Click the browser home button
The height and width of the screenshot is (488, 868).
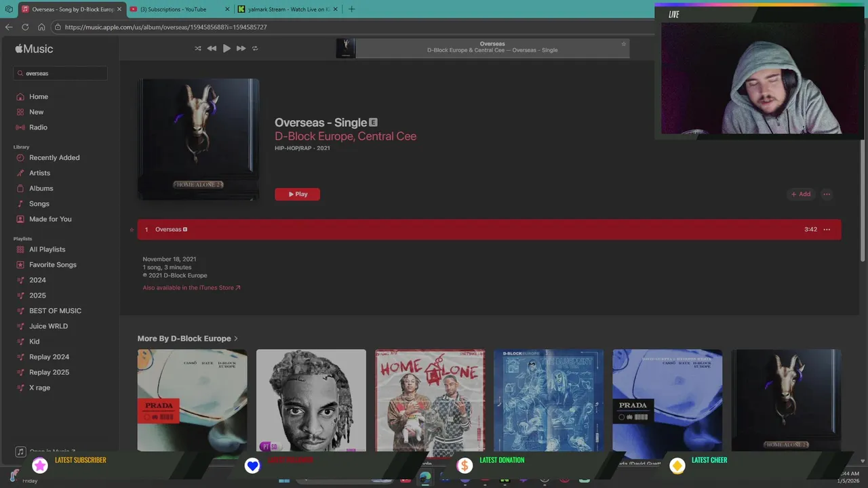tap(41, 27)
